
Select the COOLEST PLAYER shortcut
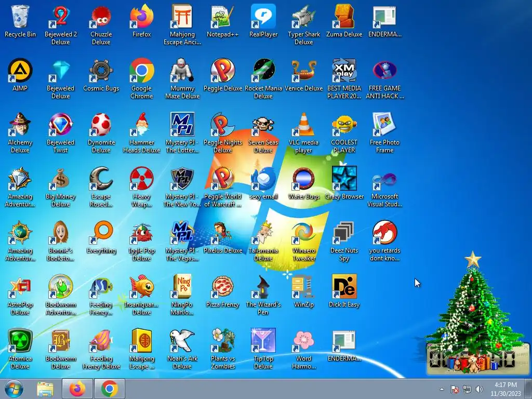[344, 124]
